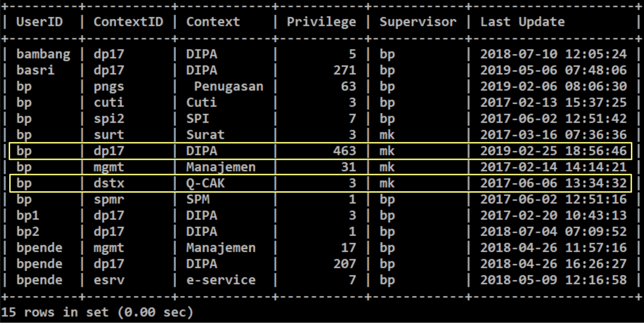Click the Last Update column header

tap(522, 22)
